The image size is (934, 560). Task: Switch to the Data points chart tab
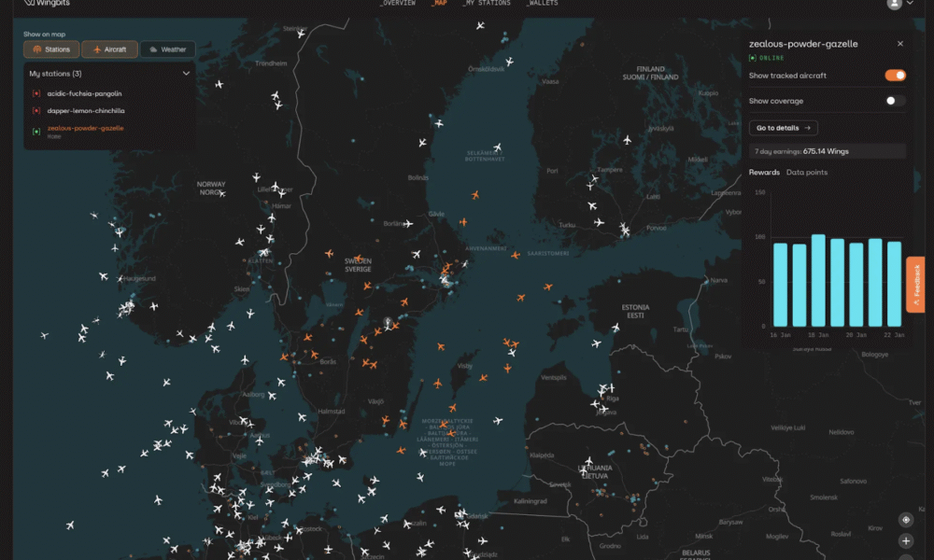point(807,172)
